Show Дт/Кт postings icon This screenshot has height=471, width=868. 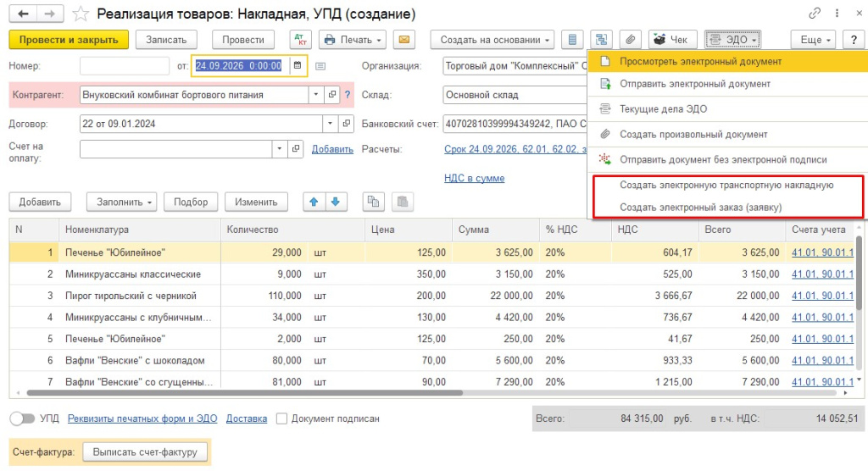pyautogui.click(x=301, y=40)
